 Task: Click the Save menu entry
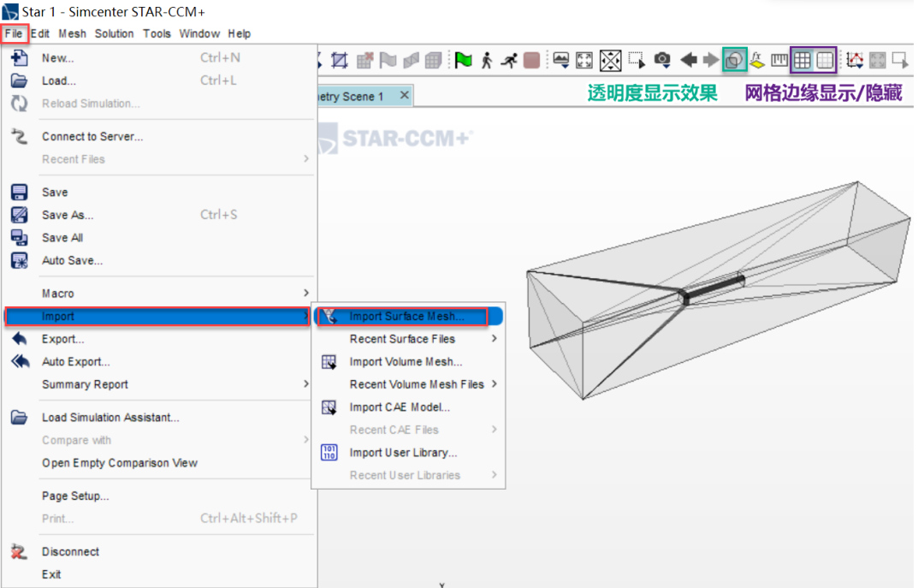(159, 193)
